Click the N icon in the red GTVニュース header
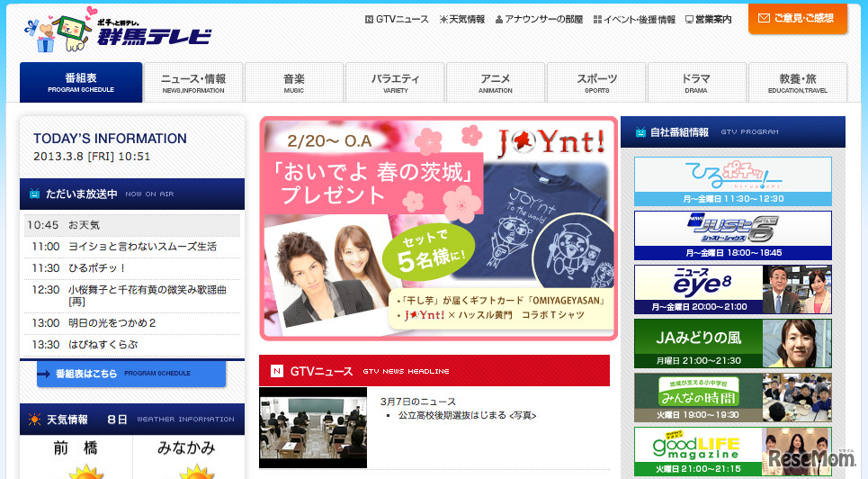 (277, 371)
